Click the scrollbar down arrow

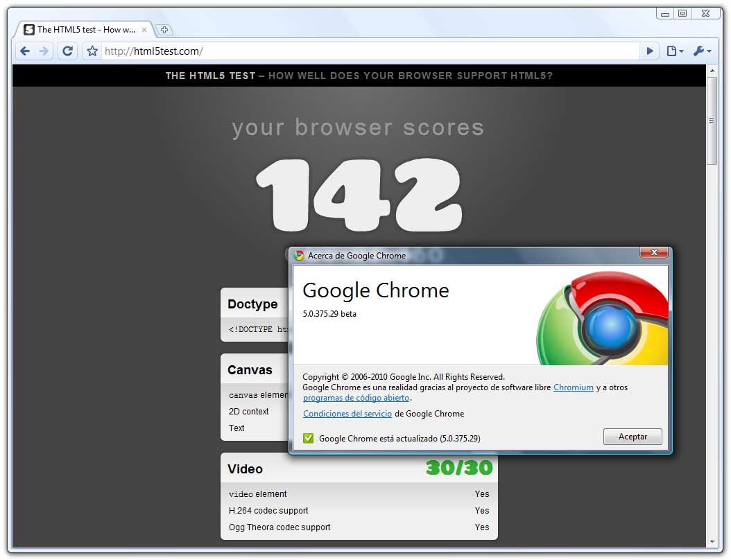[712, 542]
